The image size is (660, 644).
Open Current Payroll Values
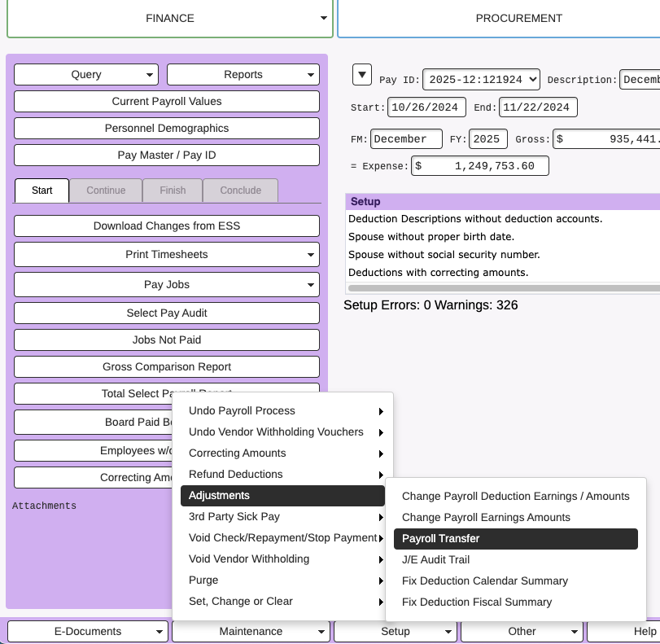click(x=167, y=102)
